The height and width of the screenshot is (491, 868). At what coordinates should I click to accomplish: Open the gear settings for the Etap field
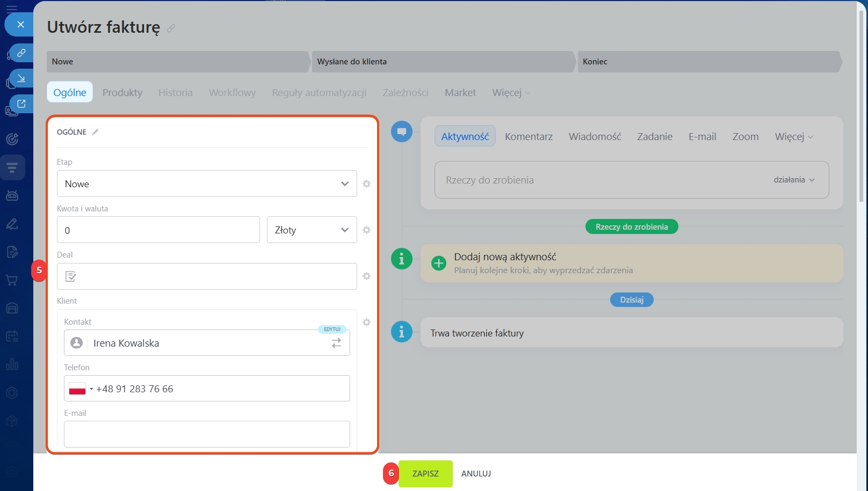pos(366,184)
